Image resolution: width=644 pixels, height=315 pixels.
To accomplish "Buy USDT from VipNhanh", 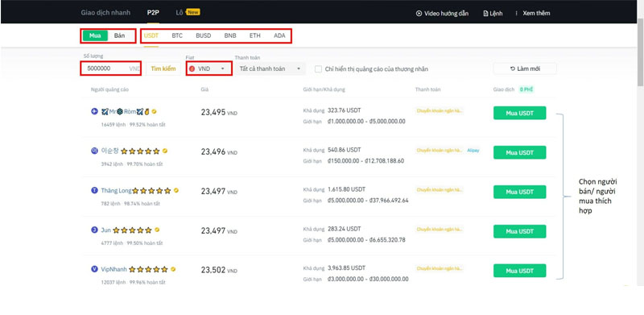I will tap(519, 271).
